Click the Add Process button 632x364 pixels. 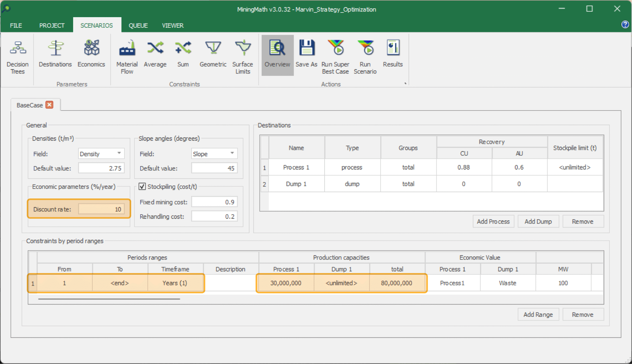[493, 221]
